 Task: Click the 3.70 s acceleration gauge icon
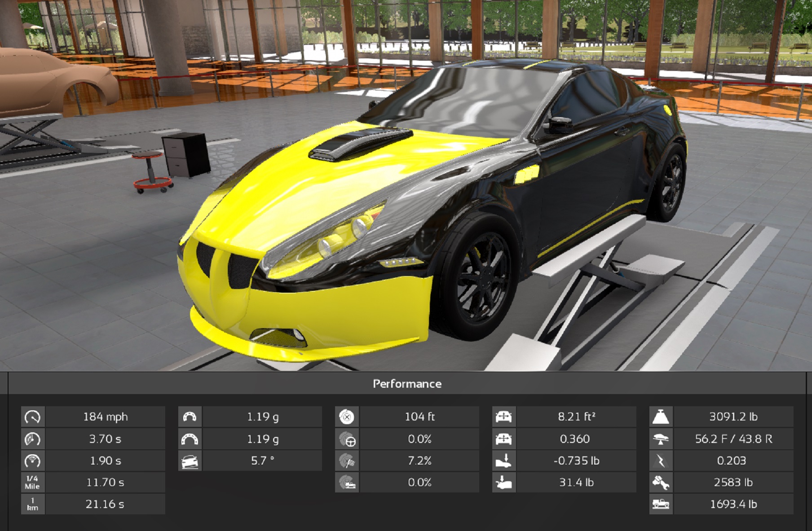tap(33, 439)
